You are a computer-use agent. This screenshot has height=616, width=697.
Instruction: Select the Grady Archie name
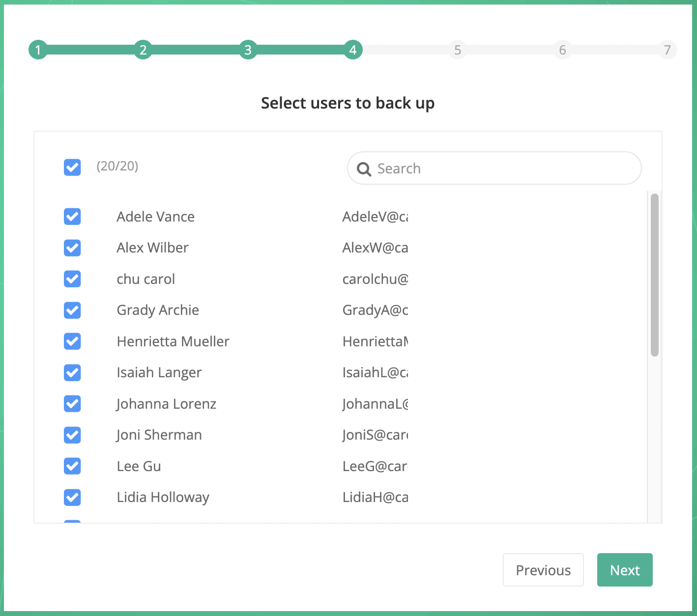(158, 310)
